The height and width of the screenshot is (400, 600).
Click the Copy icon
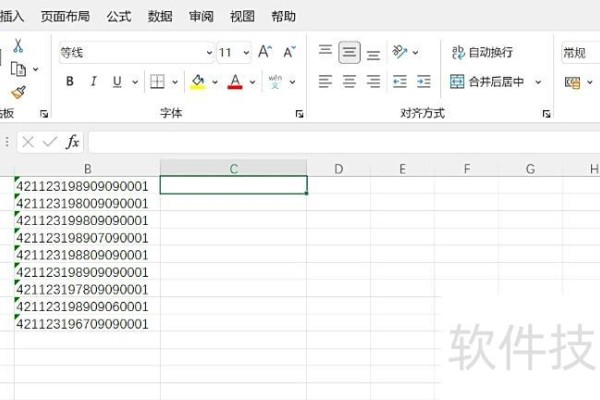tap(18, 69)
